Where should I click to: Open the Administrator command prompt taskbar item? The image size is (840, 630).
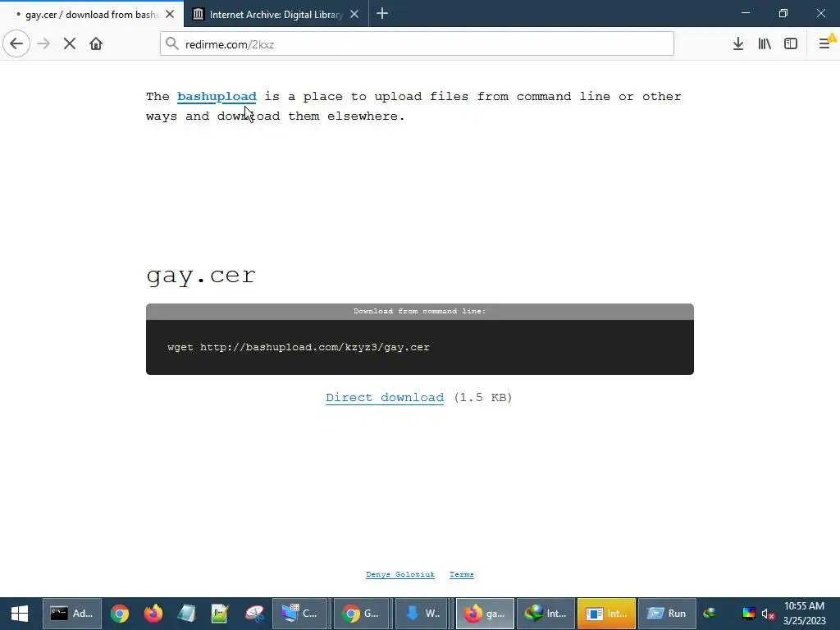tap(72, 614)
